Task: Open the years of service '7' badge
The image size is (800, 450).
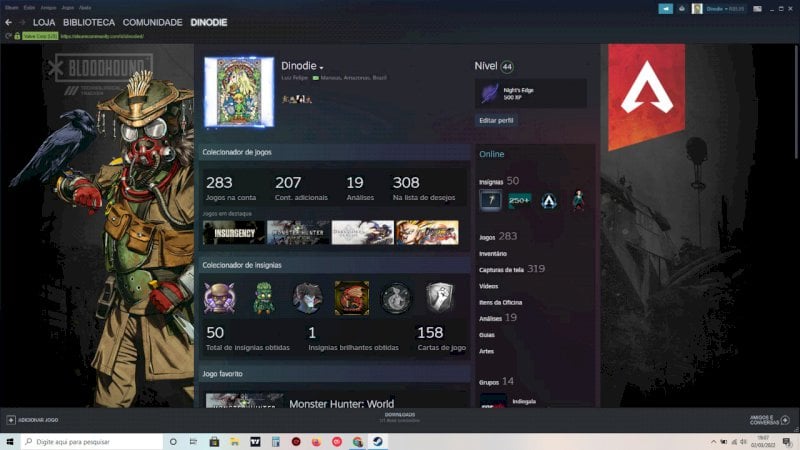Action: [x=490, y=201]
